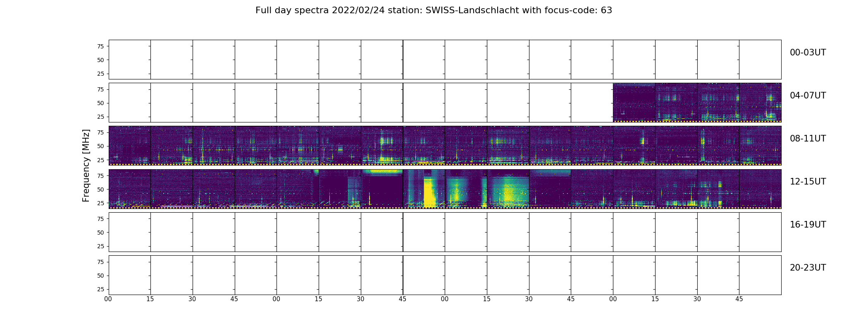This screenshot has width=868, height=331.
Task: Click the last spectrum panel of the 04-07UT row
Action: click(760, 102)
